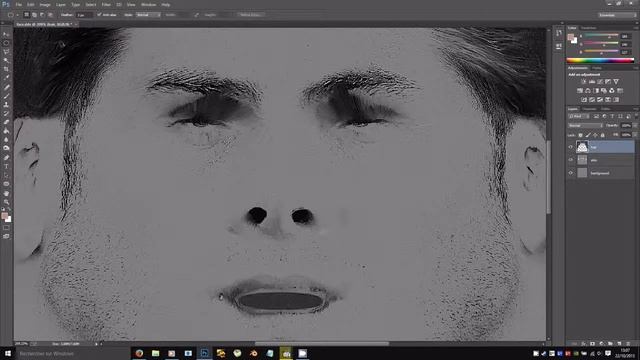Toggle Lock transparent pixels
640x360 pixels.
pyautogui.click(x=580, y=135)
